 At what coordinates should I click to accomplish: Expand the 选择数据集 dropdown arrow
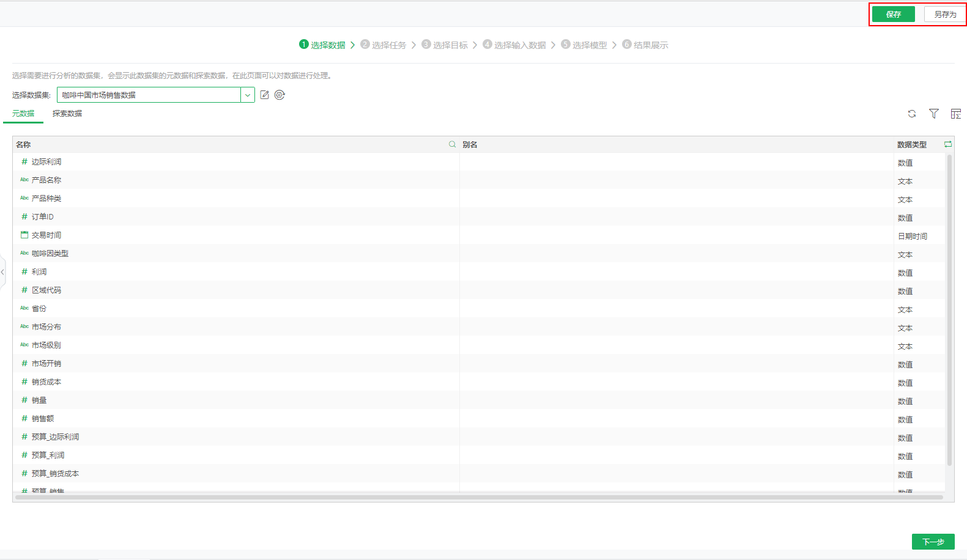248,95
